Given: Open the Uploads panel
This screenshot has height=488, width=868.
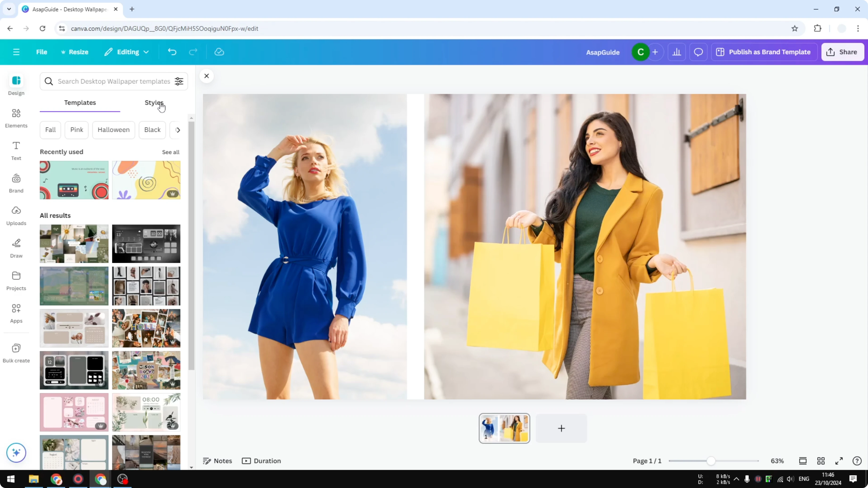Looking at the screenshot, I should [16, 215].
